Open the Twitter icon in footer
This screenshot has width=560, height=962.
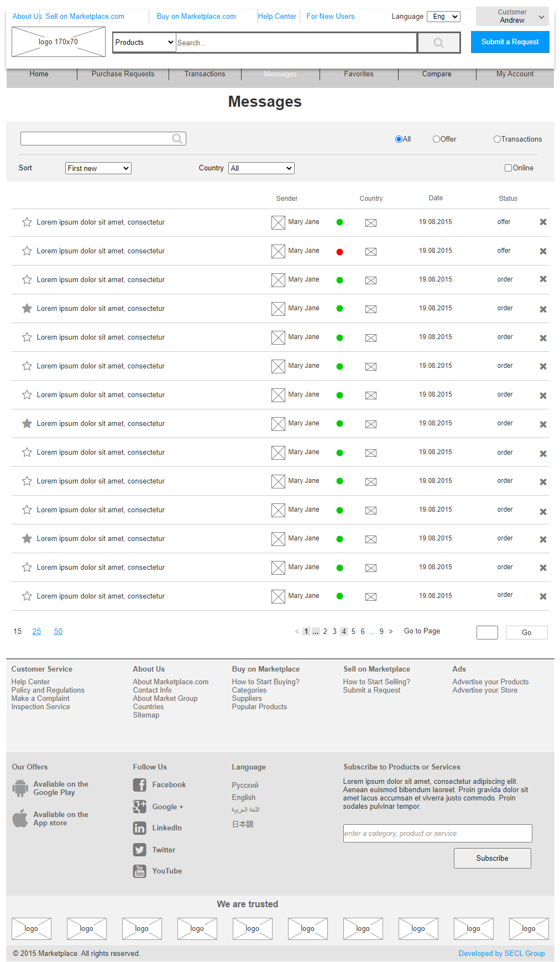139,850
